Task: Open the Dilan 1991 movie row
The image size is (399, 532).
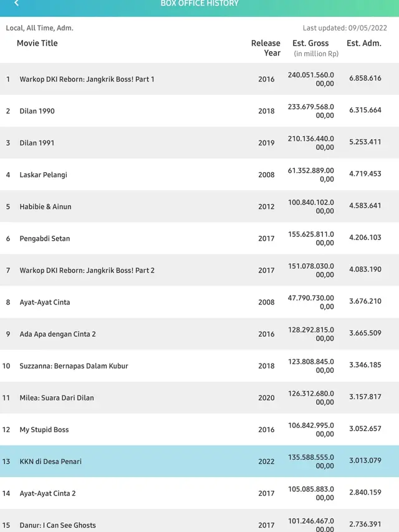Action: click(x=199, y=143)
